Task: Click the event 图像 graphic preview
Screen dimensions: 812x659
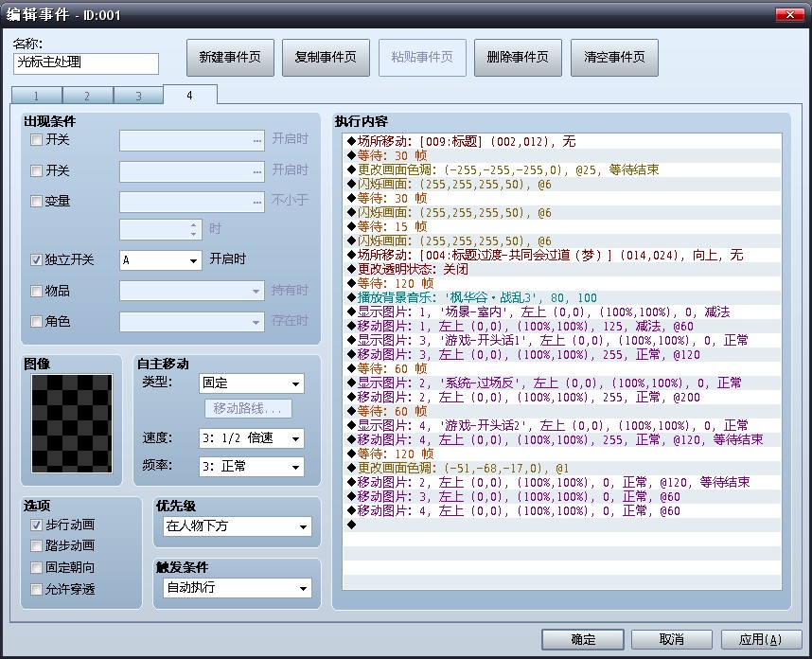Action: point(72,423)
